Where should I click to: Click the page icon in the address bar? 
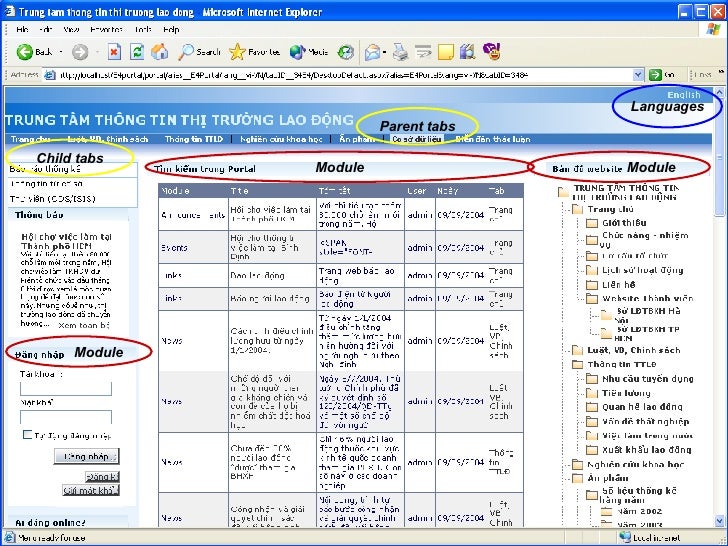50,75
